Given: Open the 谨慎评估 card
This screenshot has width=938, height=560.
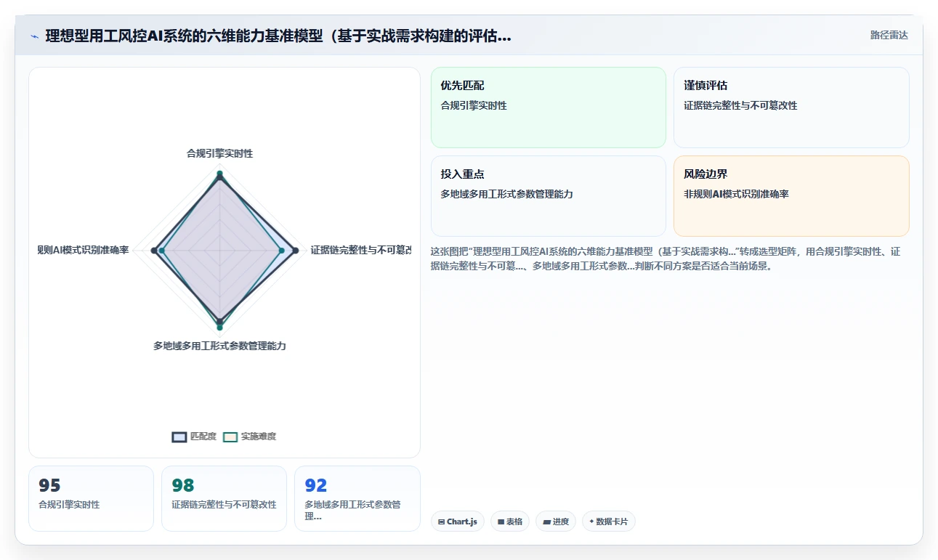Looking at the screenshot, I should tap(791, 107).
